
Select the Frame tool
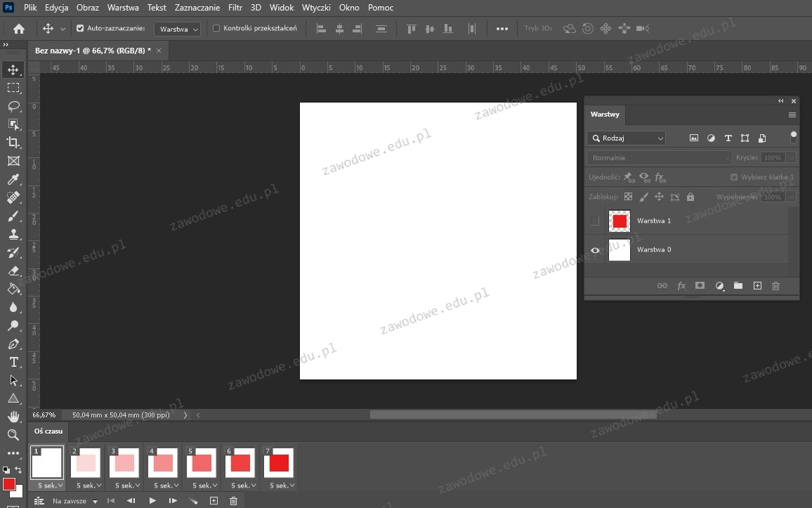13,161
